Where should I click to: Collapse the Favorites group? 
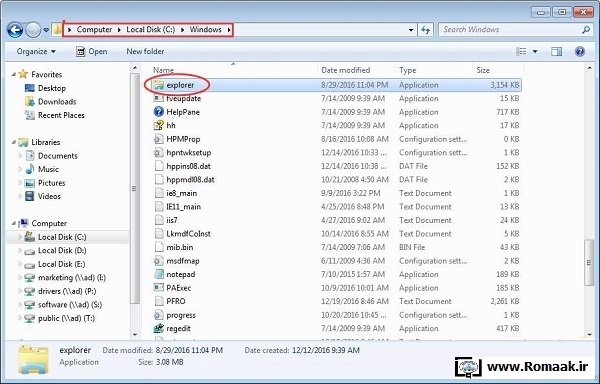[x=14, y=74]
